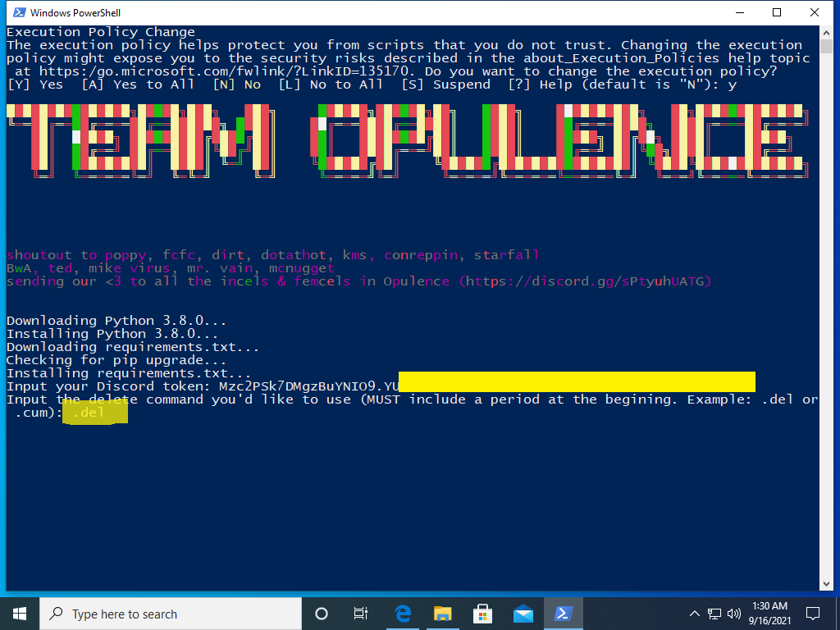This screenshot has height=630, width=840.
Task: Click the '[A] Yes to All' option text
Action: pyautogui.click(x=138, y=84)
